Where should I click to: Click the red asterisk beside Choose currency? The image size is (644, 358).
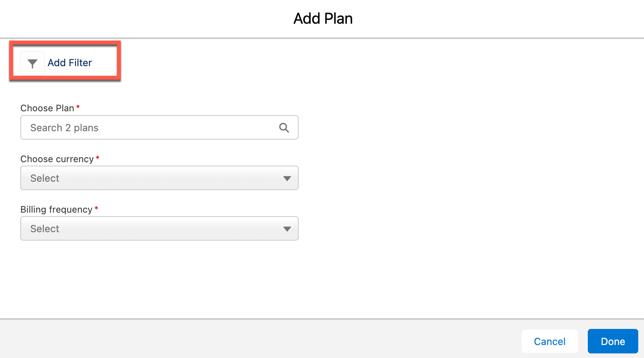tap(98, 158)
